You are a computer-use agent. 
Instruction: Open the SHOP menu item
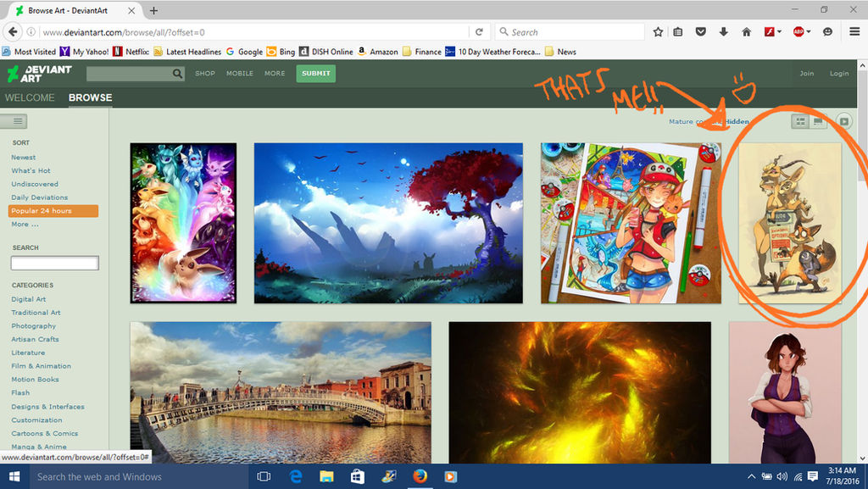(205, 73)
